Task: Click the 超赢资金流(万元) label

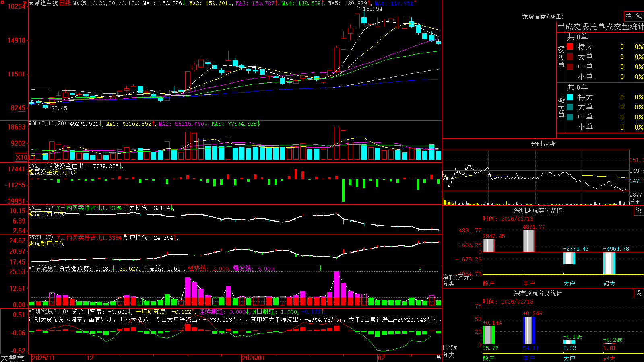Action: [52, 172]
